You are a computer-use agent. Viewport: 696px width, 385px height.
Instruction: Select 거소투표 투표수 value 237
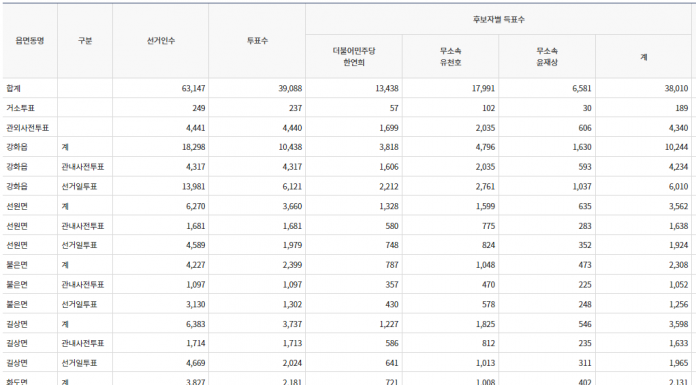(295, 108)
